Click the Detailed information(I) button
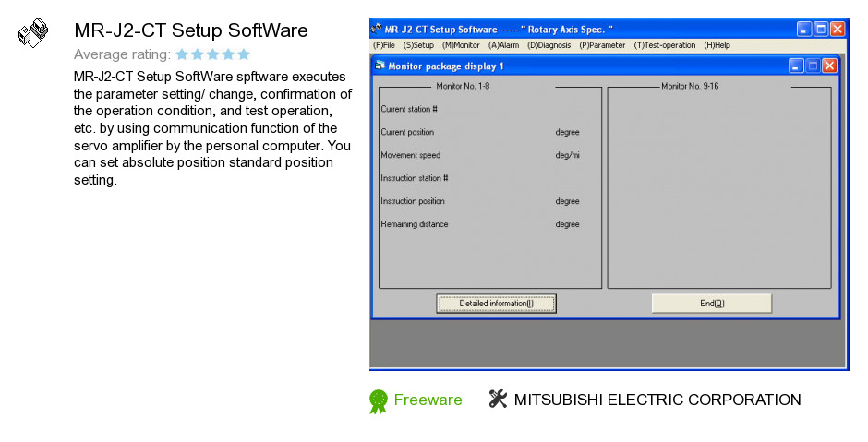The width and height of the screenshot is (868, 442). (x=496, y=304)
